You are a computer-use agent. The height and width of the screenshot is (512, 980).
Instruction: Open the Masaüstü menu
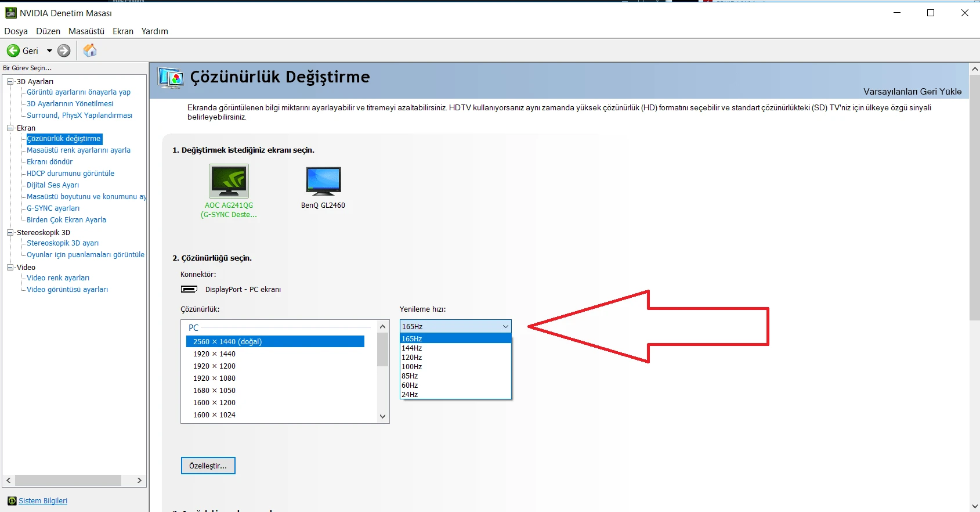click(86, 31)
